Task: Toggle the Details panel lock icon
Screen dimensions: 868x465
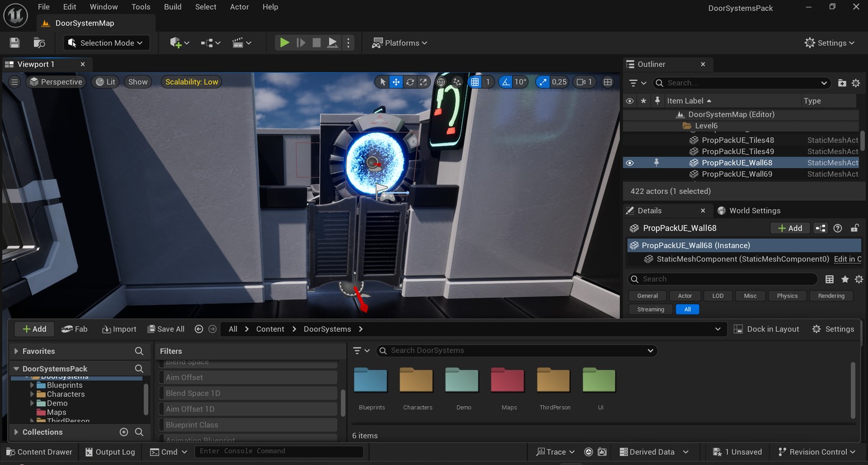Action: pyautogui.click(x=854, y=228)
